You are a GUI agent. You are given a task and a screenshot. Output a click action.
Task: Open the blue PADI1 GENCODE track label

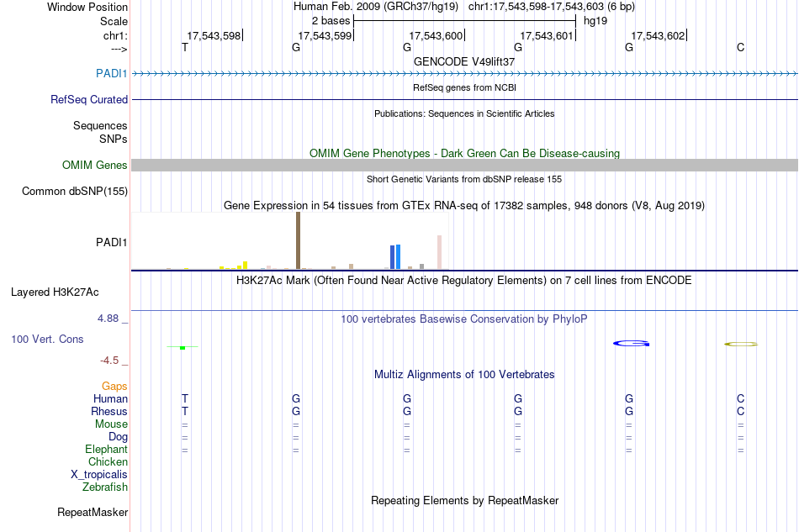pyautogui.click(x=111, y=73)
